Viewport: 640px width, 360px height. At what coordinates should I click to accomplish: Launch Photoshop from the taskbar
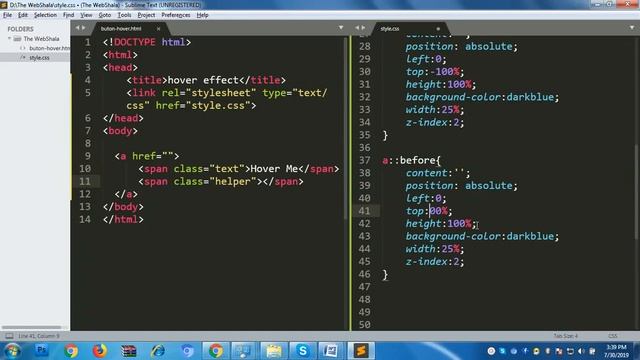coord(42,351)
